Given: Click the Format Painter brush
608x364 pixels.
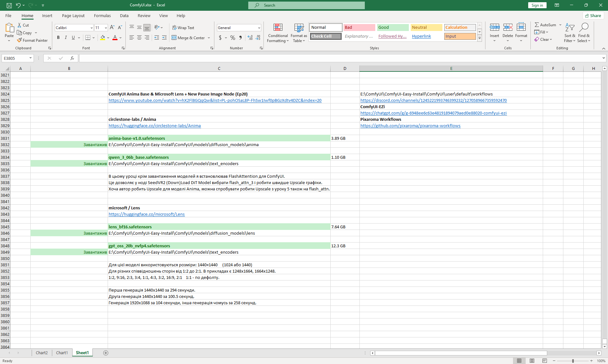Looking at the screenshot, I should pos(20,40).
